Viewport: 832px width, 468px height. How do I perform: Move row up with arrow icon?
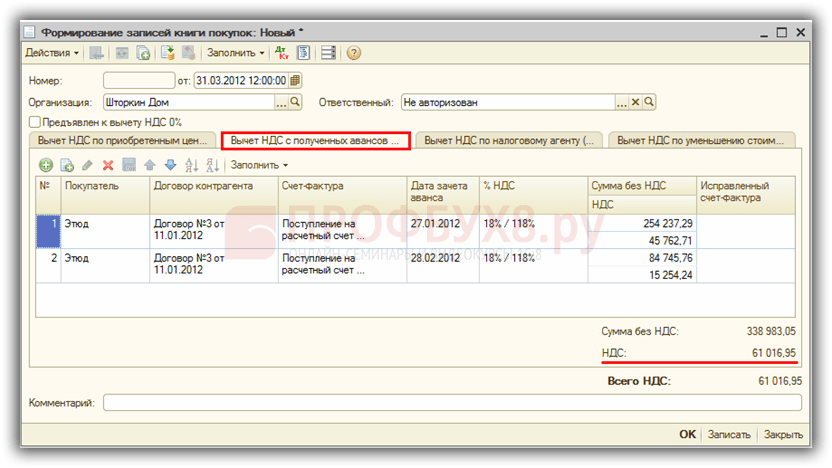[x=150, y=165]
